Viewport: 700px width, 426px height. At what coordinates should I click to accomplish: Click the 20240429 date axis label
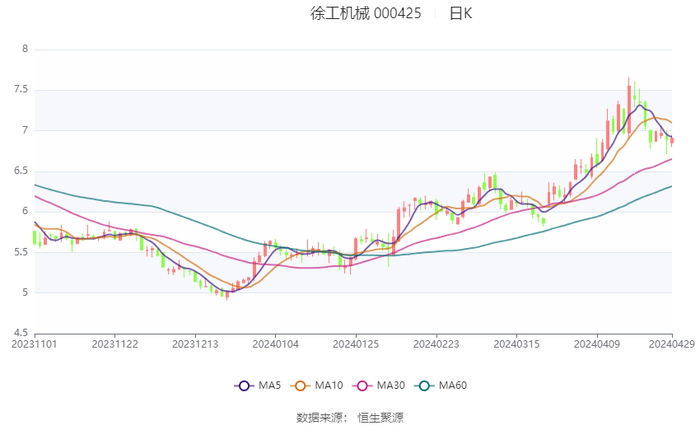coord(671,343)
